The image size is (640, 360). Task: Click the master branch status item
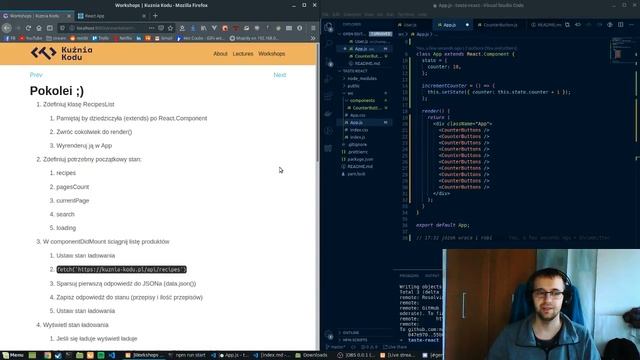337,347
